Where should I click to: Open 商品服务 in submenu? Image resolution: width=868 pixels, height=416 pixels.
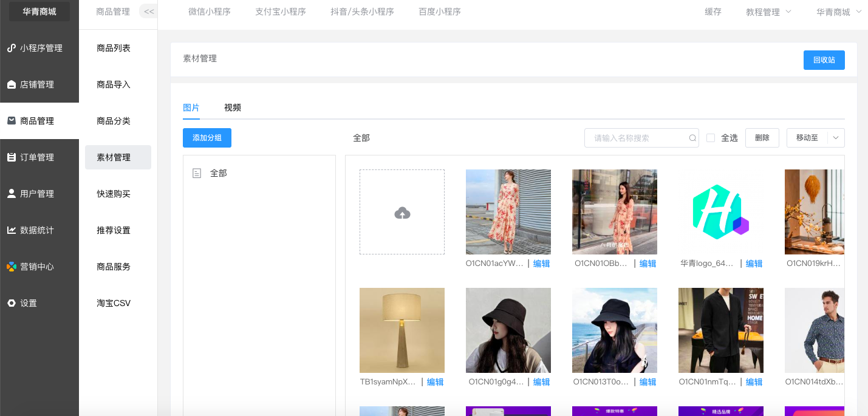(114, 267)
